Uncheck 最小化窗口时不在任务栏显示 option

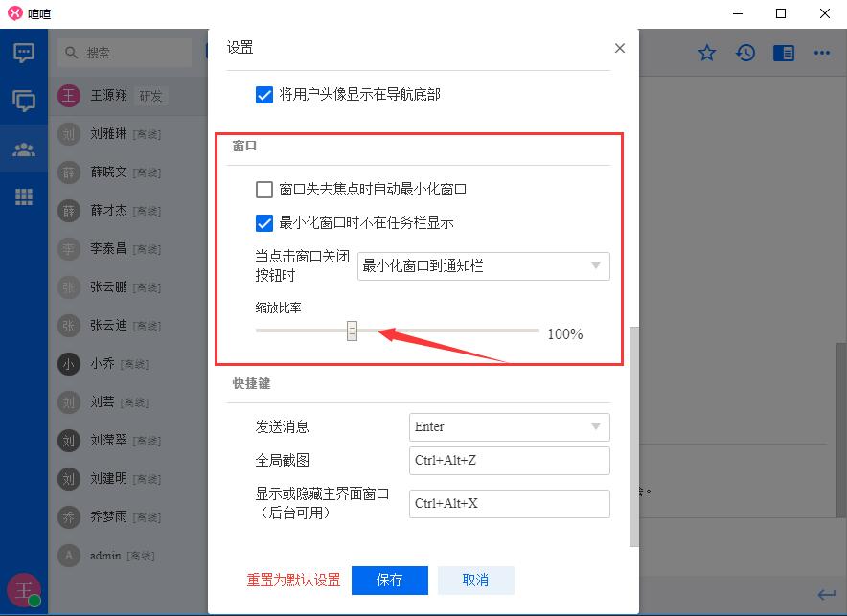pyautogui.click(x=264, y=223)
